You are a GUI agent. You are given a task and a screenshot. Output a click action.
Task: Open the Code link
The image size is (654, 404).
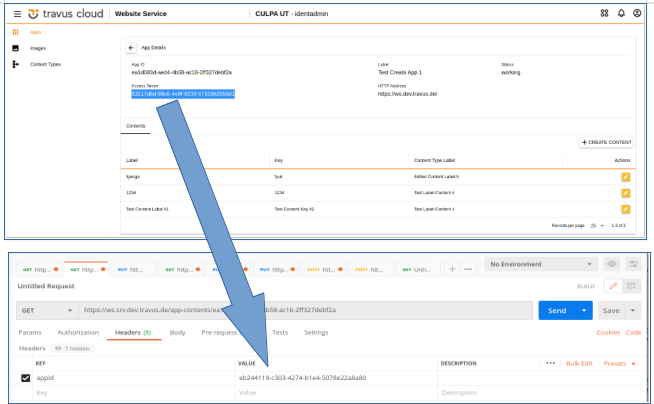633,332
